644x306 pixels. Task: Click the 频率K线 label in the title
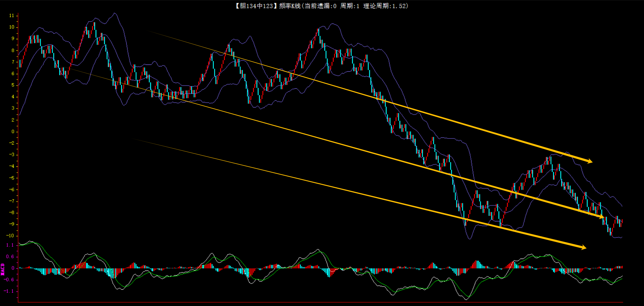tap(289, 6)
